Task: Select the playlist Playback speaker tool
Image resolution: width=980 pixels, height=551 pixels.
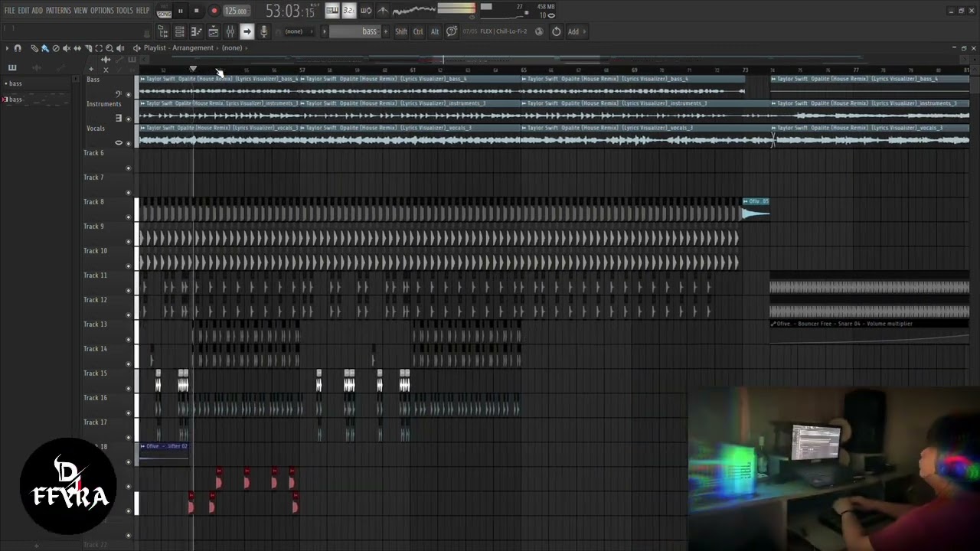Action: tap(120, 48)
